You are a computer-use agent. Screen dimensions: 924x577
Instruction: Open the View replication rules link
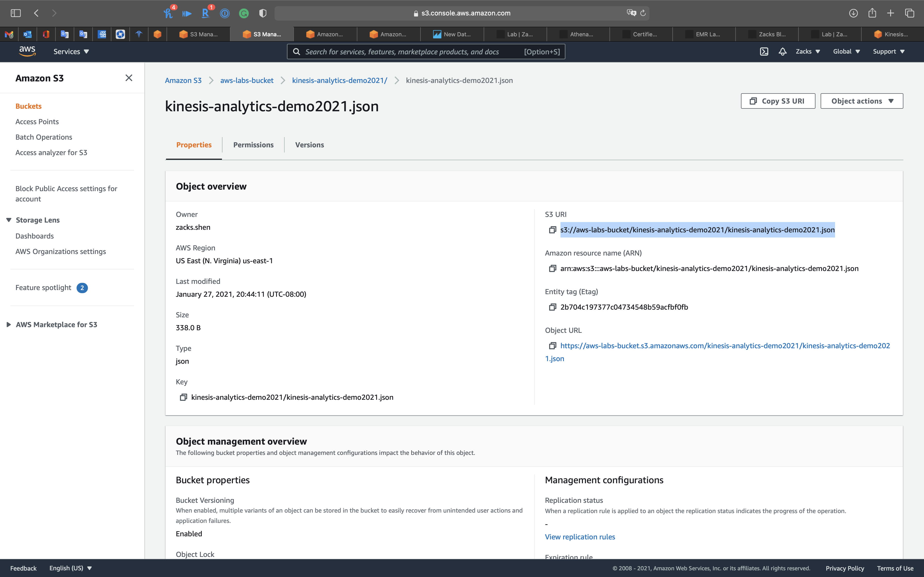pyautogui.click(x=580, y=537)
